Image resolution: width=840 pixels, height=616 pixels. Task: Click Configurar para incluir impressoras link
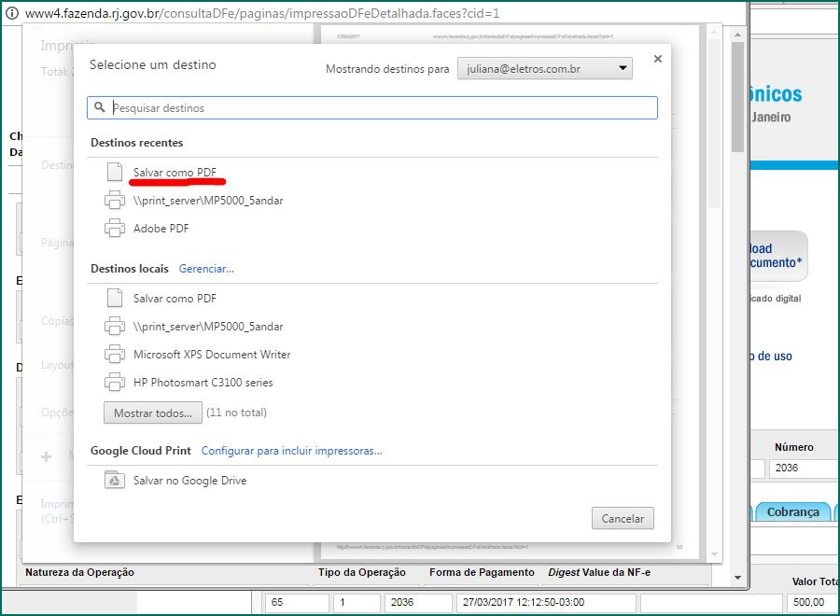pyautogui.click(x=291, y=451)
